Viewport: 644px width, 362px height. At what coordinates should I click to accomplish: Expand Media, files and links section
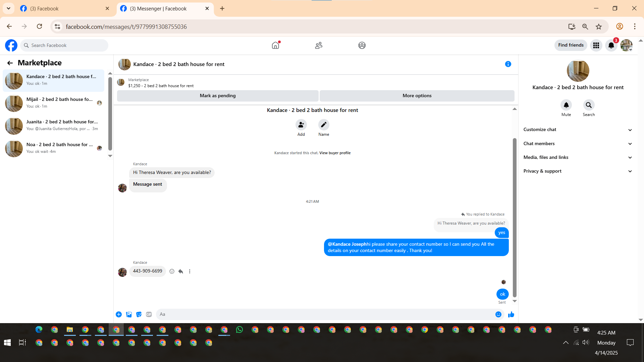click(x=577, y=157)
